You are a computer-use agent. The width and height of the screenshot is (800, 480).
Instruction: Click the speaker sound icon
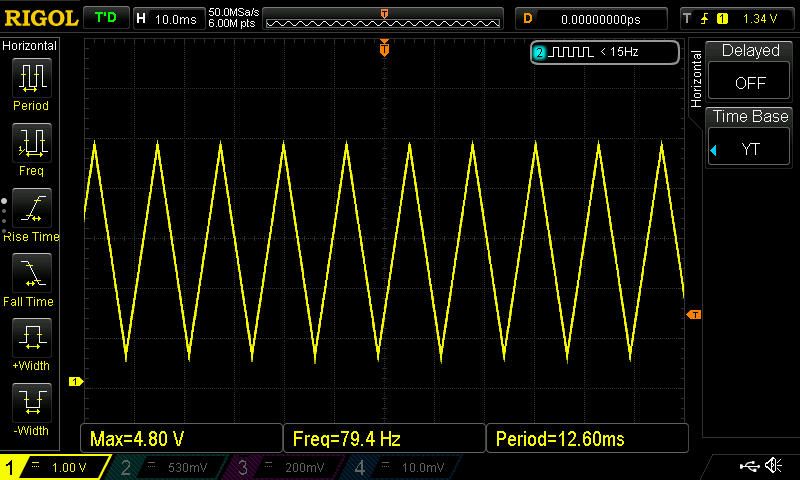(773, 466)
